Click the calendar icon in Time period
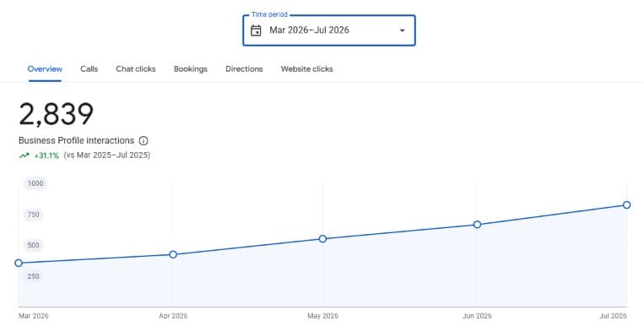644x332 pixels. click(256, 30)
